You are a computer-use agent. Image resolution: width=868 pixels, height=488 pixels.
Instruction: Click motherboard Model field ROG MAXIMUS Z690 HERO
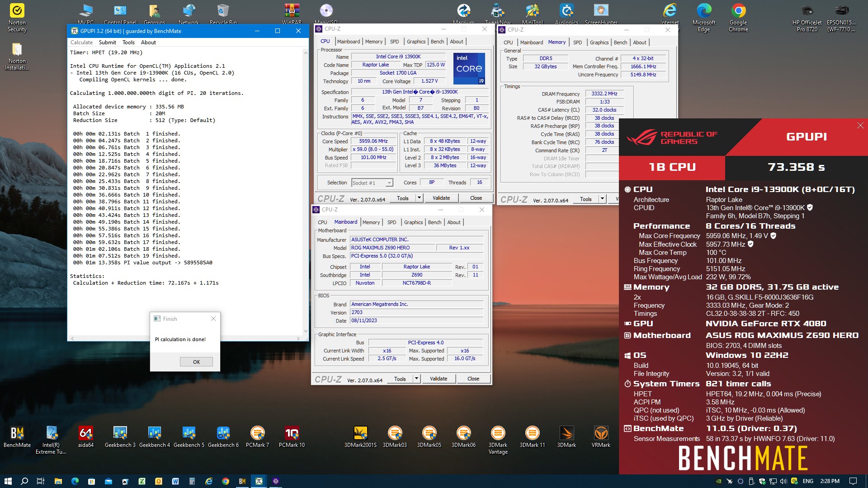click(x=392, y=248)
